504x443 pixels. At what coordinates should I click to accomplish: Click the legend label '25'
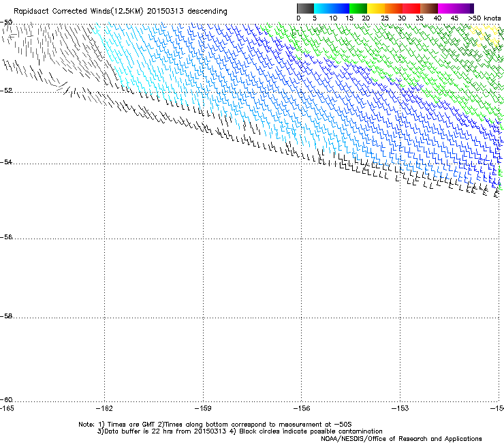coord(385,18)
